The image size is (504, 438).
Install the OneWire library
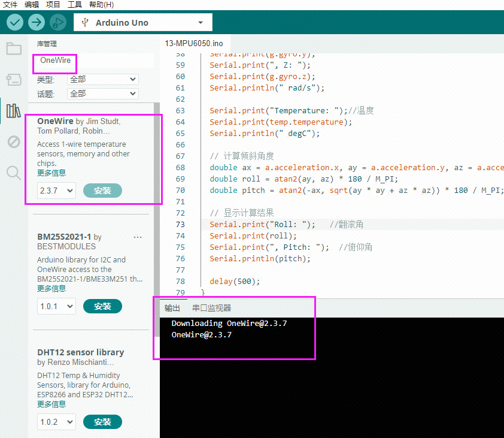coord(102,191)
